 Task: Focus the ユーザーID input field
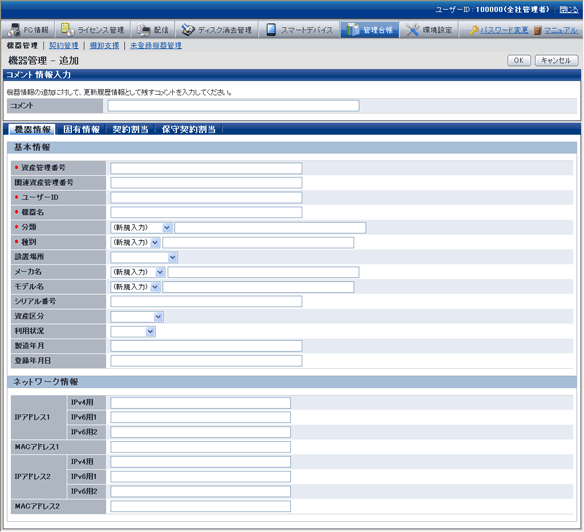[206, 197]
